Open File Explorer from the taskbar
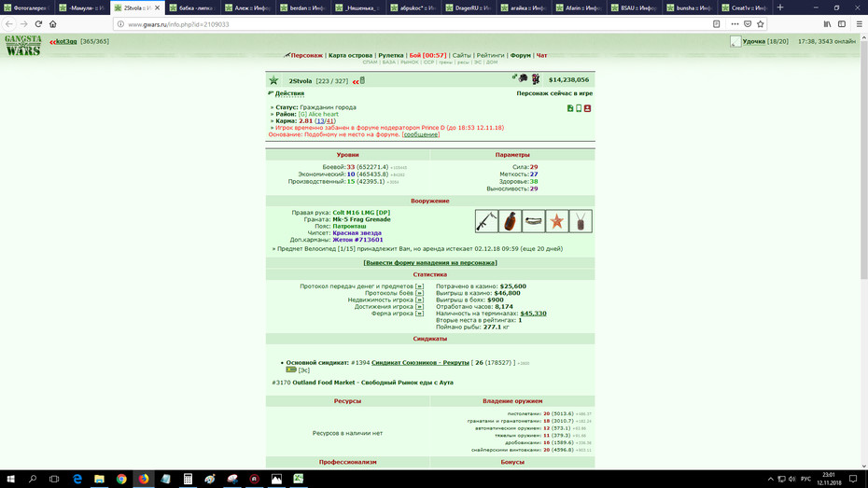868x488 pixels. click(x=99, y=480)
